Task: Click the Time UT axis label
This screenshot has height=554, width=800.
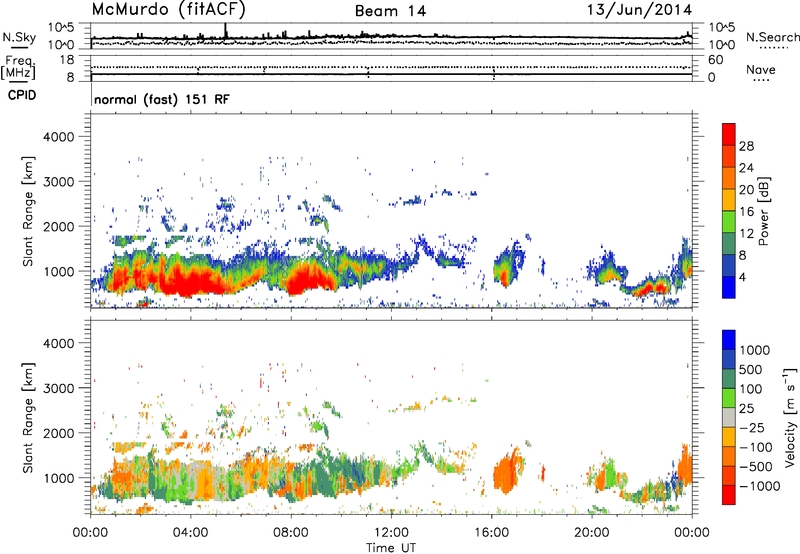Action: (x=391, y=548)
